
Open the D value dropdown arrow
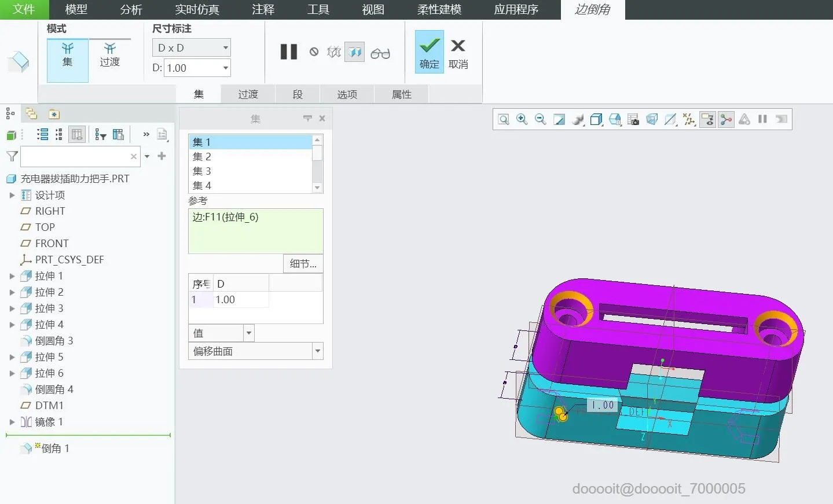225,68
